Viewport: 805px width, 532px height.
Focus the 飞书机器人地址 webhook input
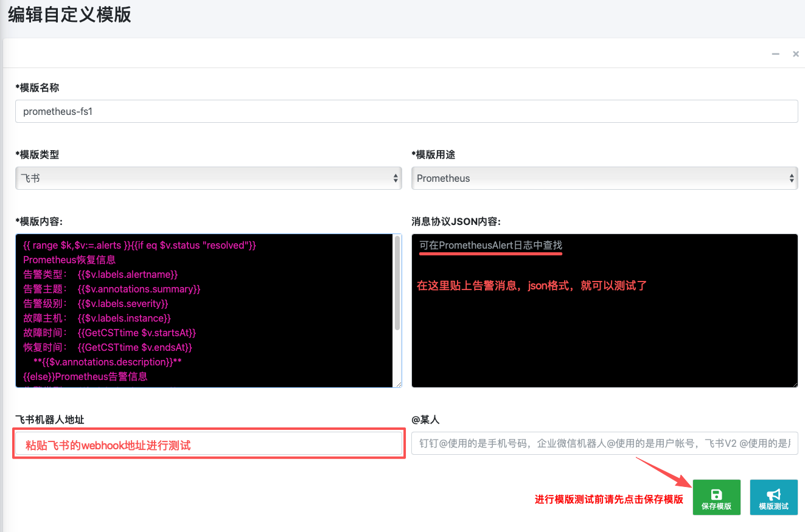[209, 444]
